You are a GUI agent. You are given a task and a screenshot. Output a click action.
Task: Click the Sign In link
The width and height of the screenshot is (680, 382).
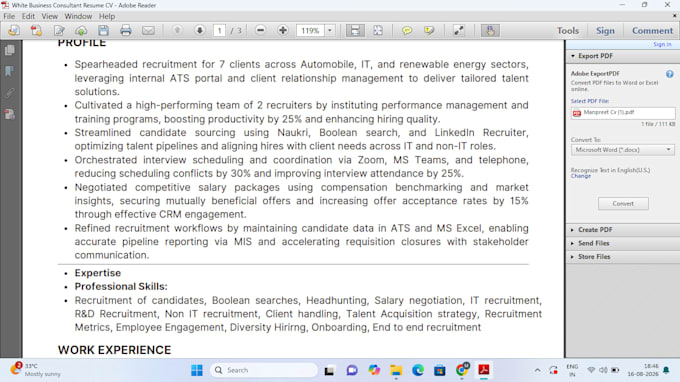click(x=662, y=45)
